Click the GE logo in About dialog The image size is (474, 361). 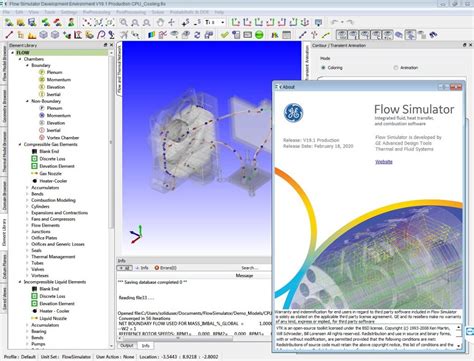[293, 113]
